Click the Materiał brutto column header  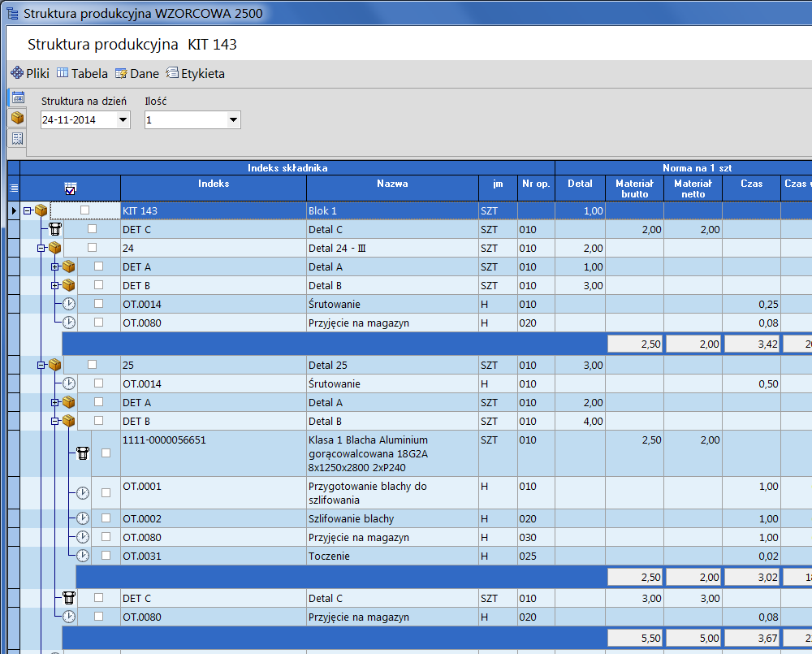pyautogui.click(x=634, y=188)
